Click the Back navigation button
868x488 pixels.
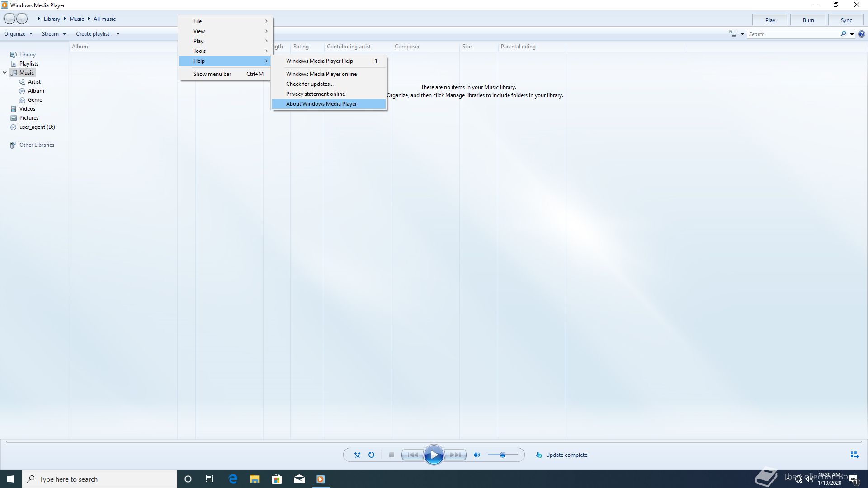9,19
